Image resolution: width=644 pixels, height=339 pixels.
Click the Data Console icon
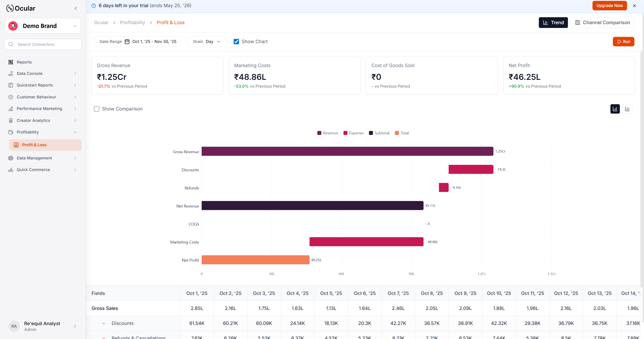11,73
